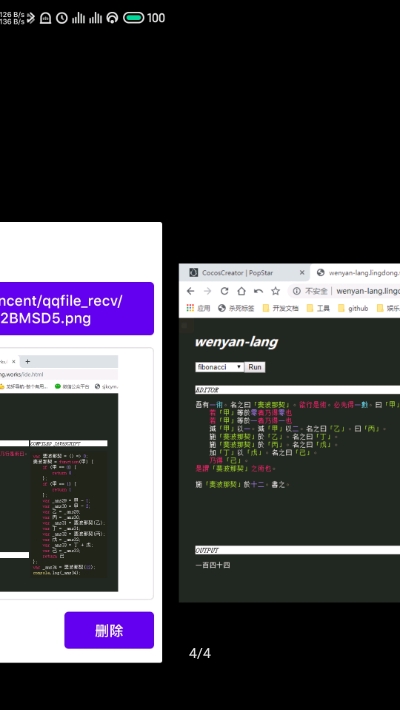
Task: Tap the 4/4 image counter
Action: coord(200,653)
